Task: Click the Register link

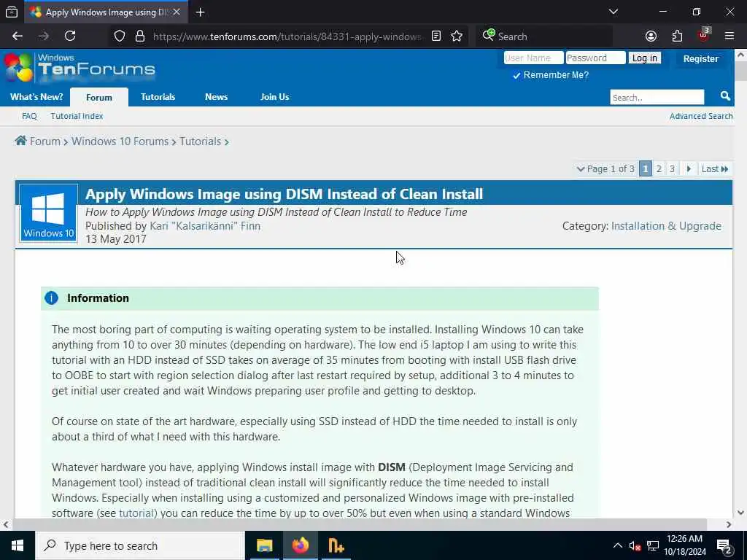Action: pyautogui.click(x=700, y=58)
